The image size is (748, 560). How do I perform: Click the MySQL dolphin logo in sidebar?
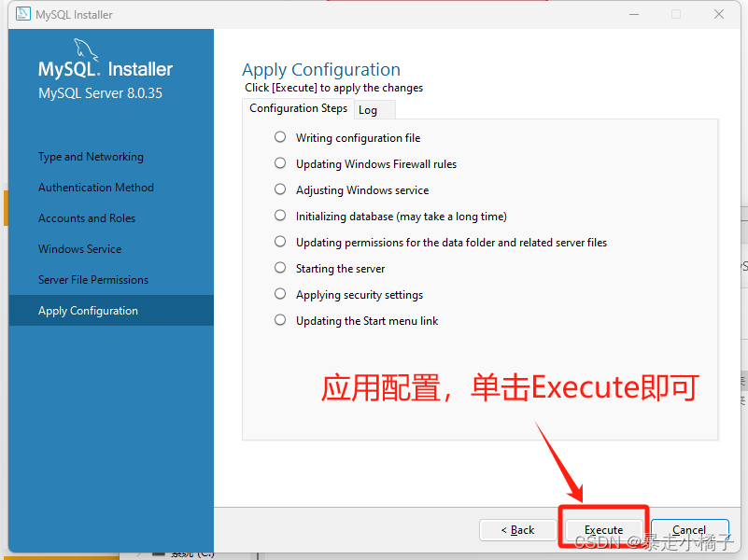click(x=86, y=49)
